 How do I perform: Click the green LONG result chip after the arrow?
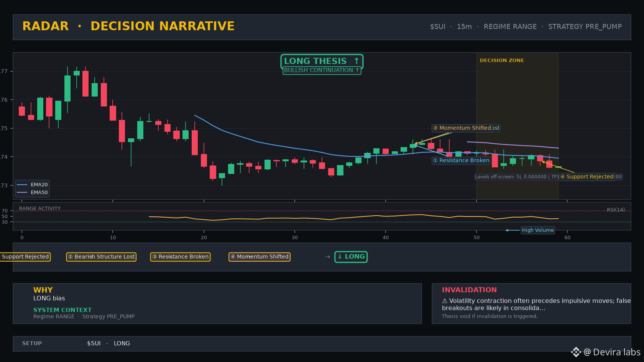[351, 257]
